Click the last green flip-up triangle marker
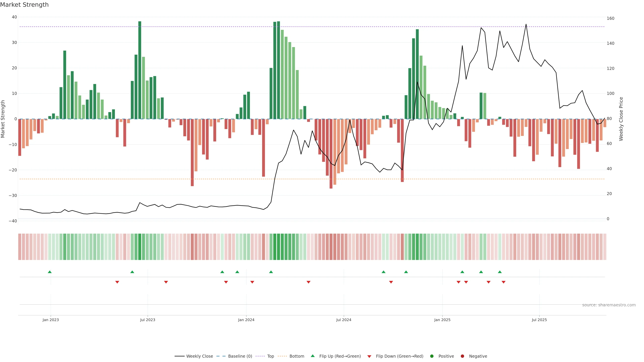 [x=500, y=272]
